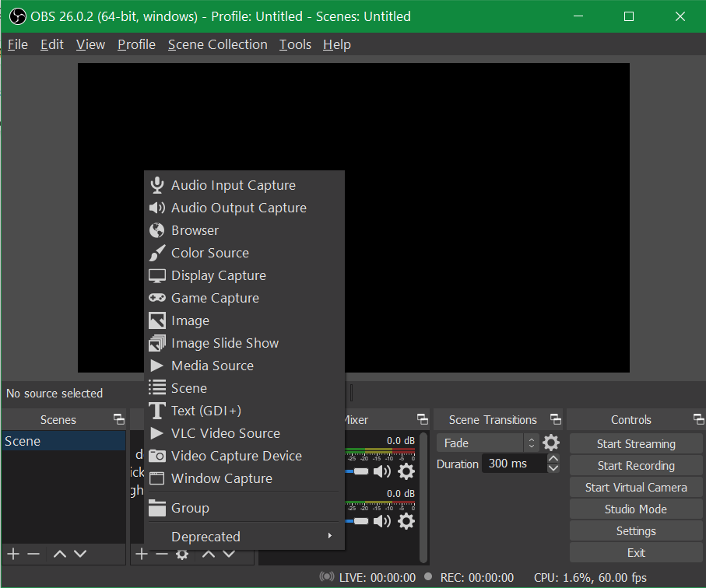Undock the Audio Mixer panel
Image resolution: width=706 pixels, height=588 pixels.
click(x=423, y=419)
